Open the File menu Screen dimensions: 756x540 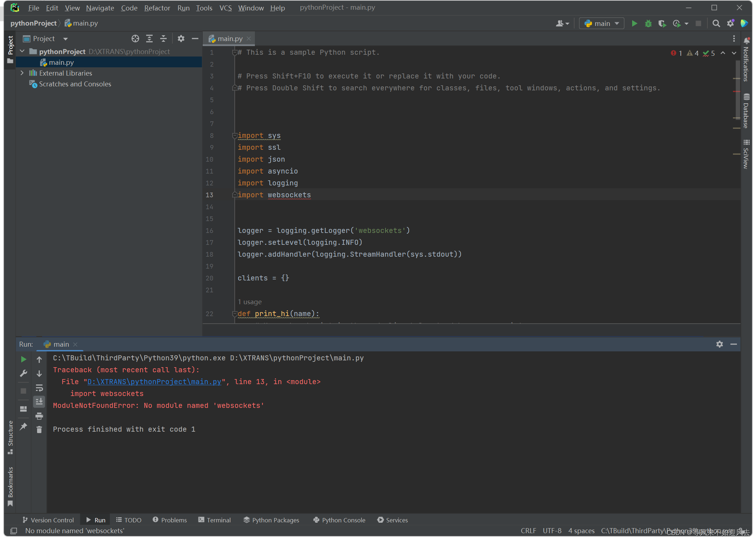pos(33,8)
